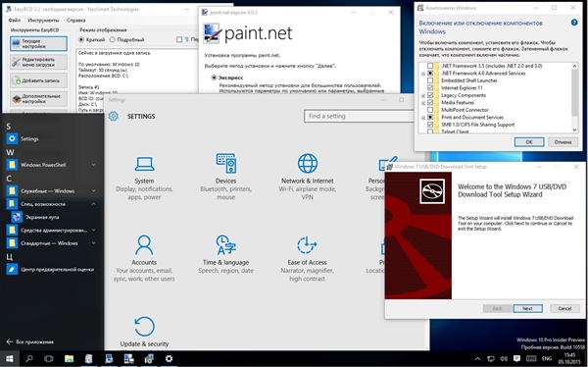588x367 pixels.
Task: Open the volume control in system tray
Action: (504, 359)
